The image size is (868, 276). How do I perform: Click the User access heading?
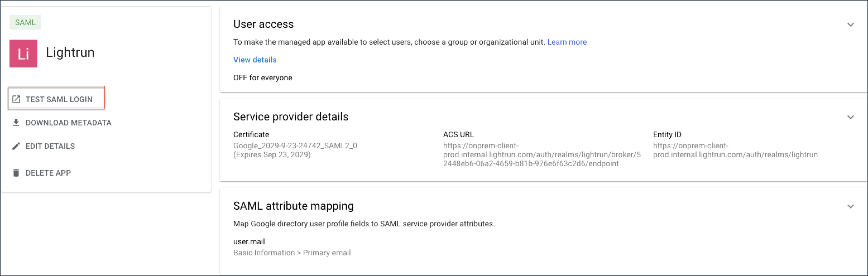pyautogui.click(x=263, y=24)
